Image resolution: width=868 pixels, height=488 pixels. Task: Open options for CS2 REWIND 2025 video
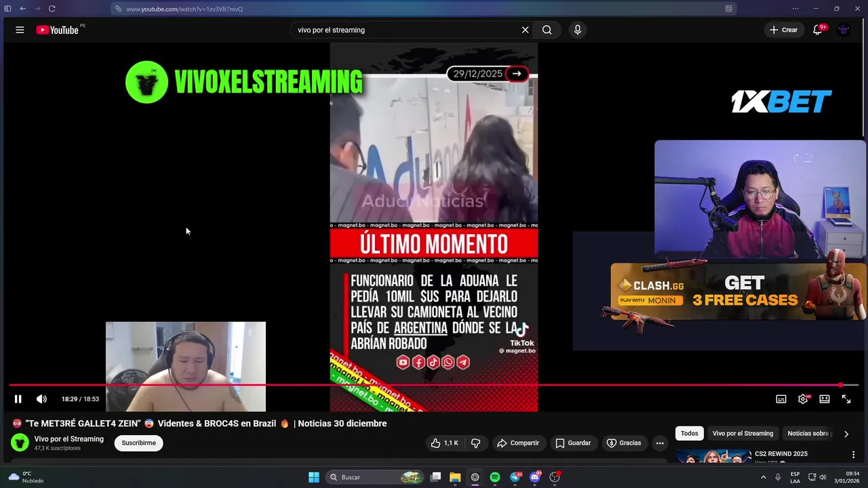click(853, 454)
